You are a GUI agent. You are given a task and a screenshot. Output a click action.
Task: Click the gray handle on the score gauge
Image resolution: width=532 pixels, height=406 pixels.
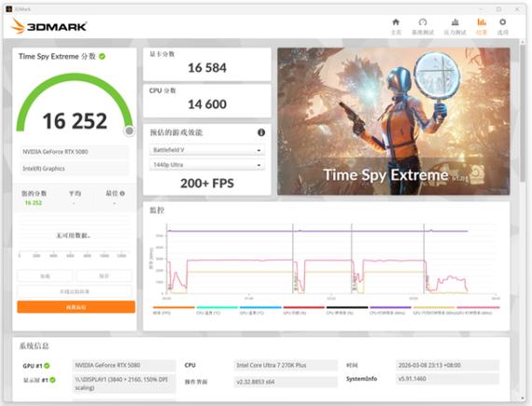(x=130, y=131)
